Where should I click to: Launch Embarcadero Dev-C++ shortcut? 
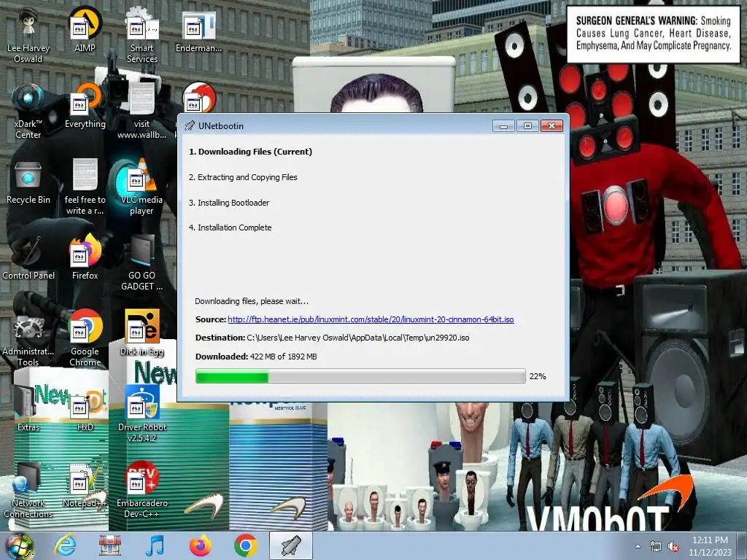coord(142,490)
